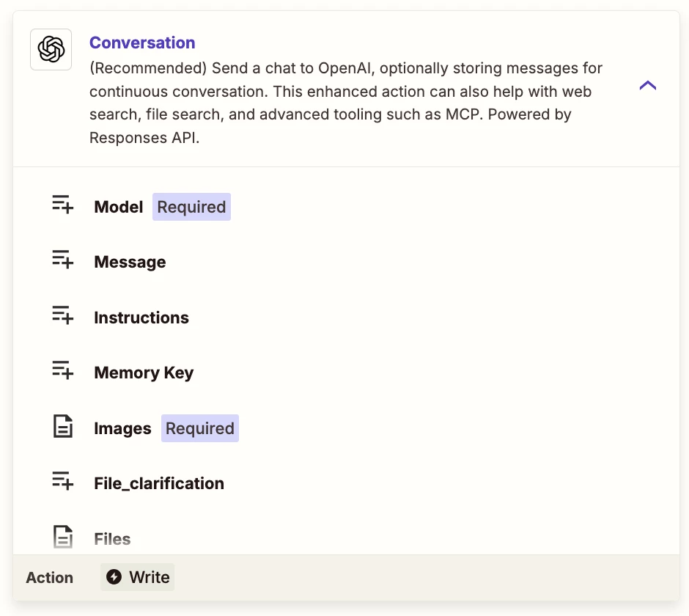Viewport: 689px width, 616px height.
Task: Select the Message field label
Action: coord(130,263)
